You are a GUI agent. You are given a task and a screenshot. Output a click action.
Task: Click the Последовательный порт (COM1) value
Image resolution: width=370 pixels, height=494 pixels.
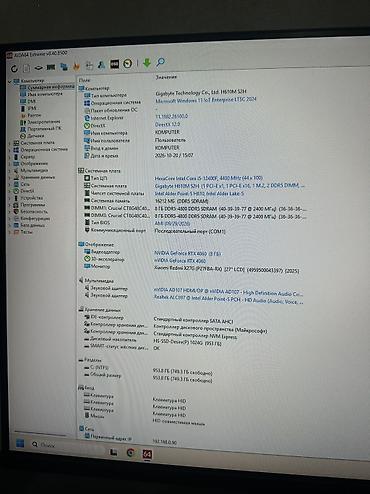point(190,231)
